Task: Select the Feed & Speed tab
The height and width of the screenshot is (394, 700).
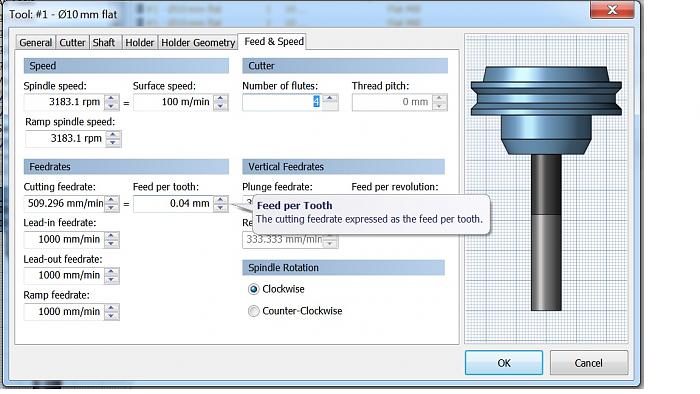Action: (x=273, y=41)
